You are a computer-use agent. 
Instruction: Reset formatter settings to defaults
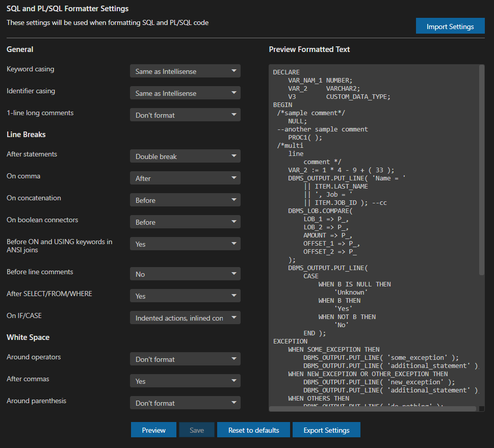click(x=253, y=430)
